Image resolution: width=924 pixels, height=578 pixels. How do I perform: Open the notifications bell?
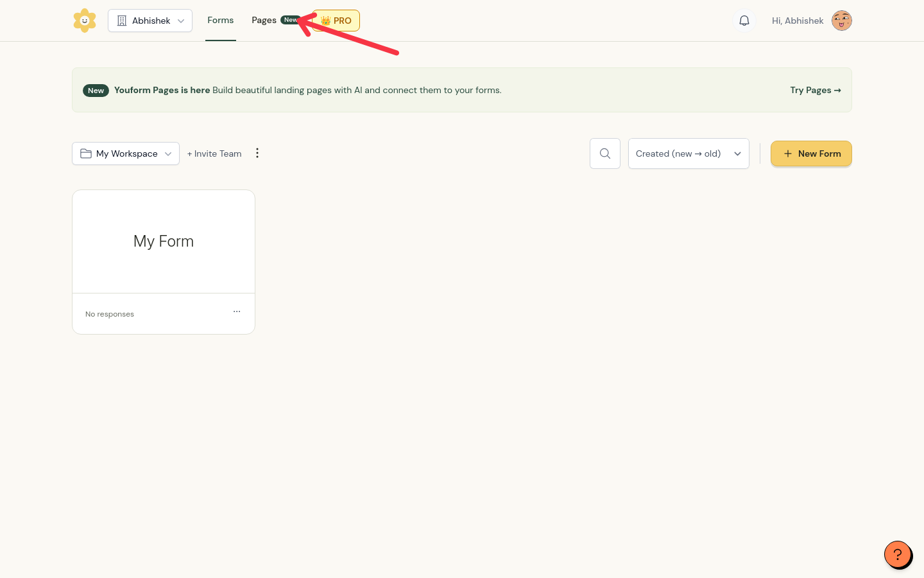(744, 21)
